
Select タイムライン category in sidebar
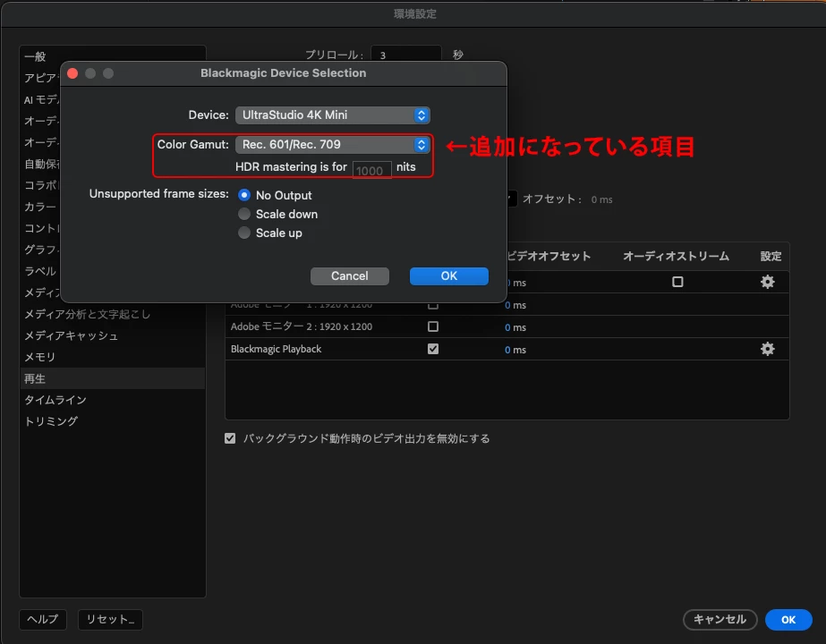(55, 400)
